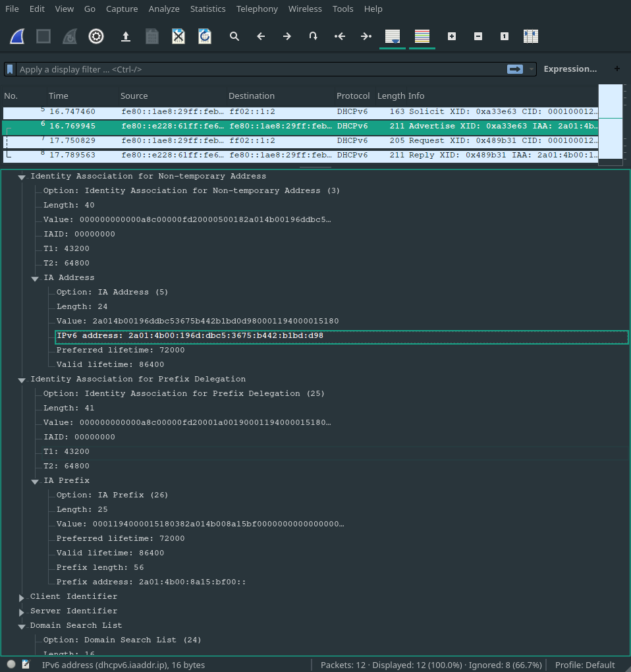Select the IPv6 address field line
Viewport: 631px width, 672px height.
pyautogui.click(x=342, y=337)
